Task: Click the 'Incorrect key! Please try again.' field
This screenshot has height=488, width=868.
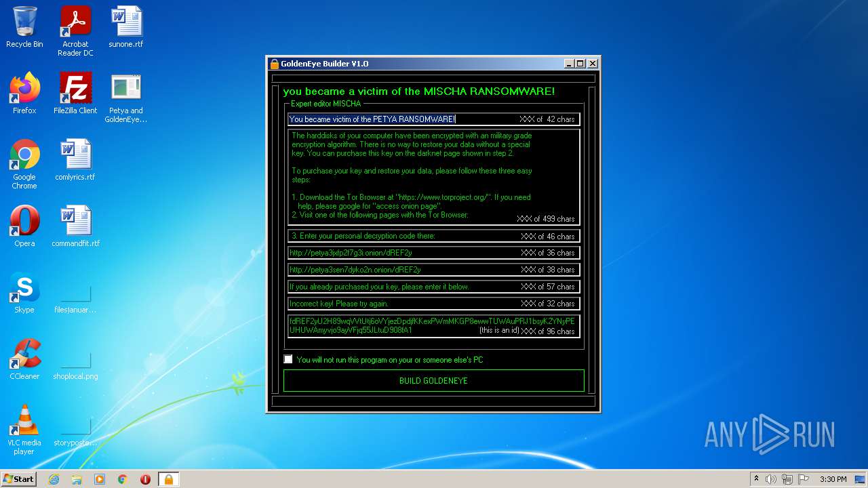Action: click(434, 303)
